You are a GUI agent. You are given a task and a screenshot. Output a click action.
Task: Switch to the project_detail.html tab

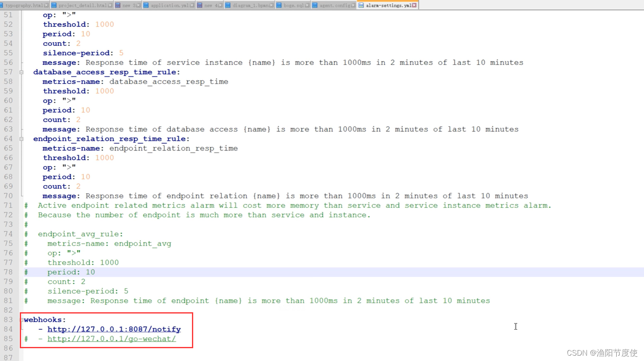click(82, 5)
